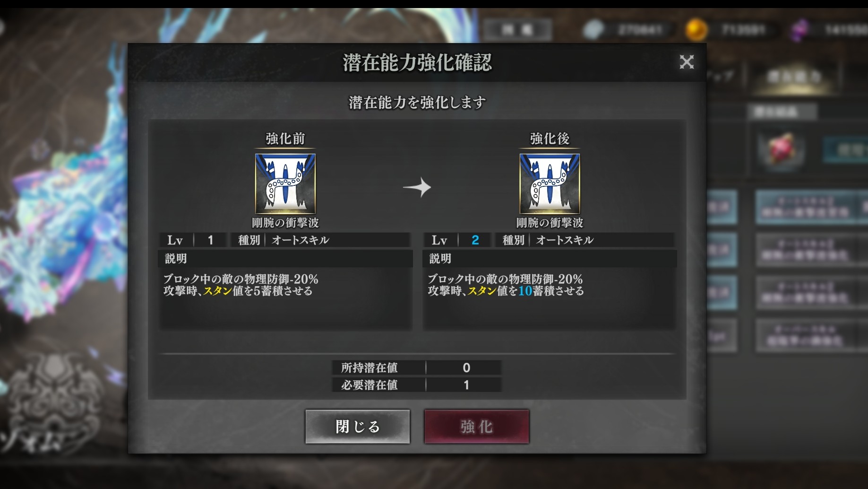Click the 強化前 description text box
The image size is (868, 489).
point(285,298)
